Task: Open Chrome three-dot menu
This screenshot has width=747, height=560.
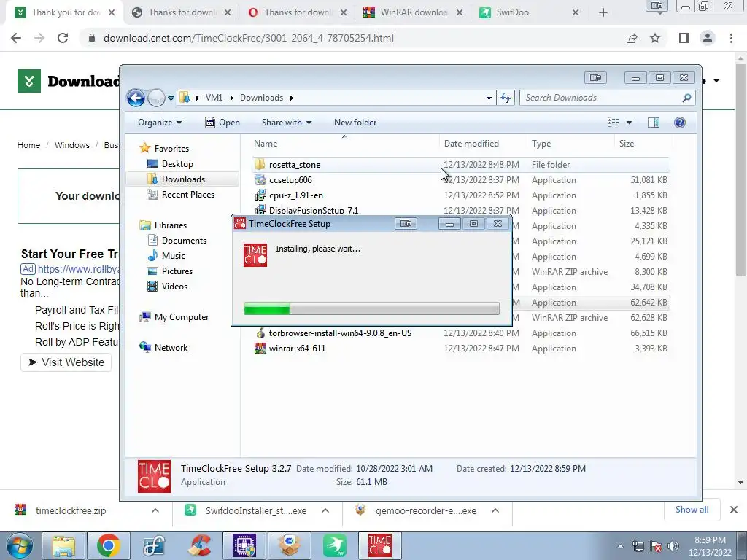Action: 731,38
